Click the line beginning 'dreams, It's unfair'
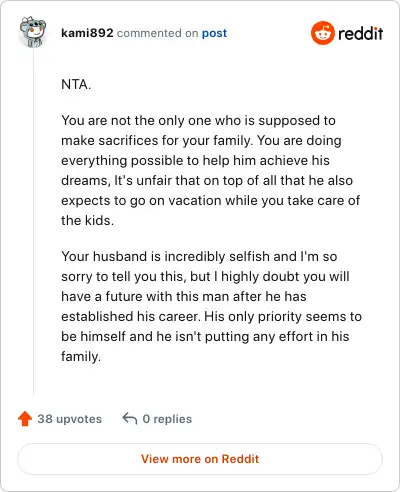Viewport: 400px width, 492px height. coord(207,181)
